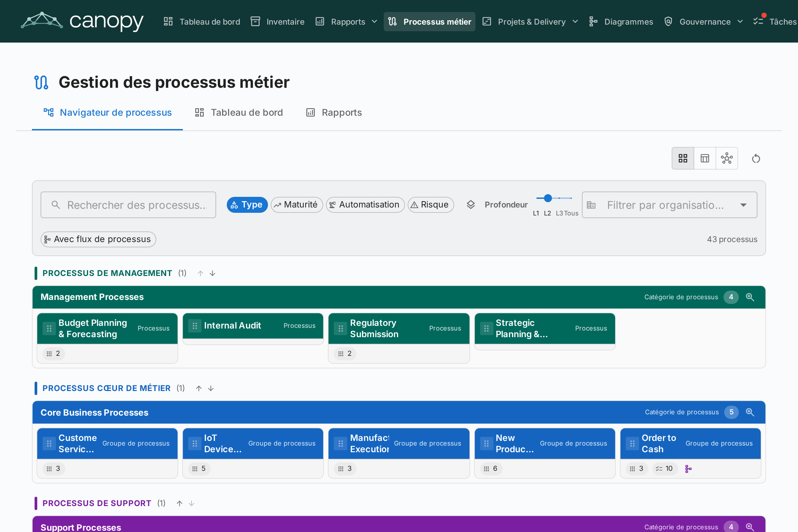Open Support Processes category header
Viewport: 798px width, 532px height.
[399, 525]
